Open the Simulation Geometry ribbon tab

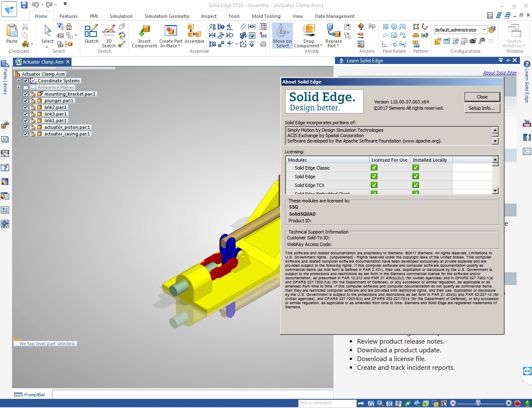[x=167, y=16]
